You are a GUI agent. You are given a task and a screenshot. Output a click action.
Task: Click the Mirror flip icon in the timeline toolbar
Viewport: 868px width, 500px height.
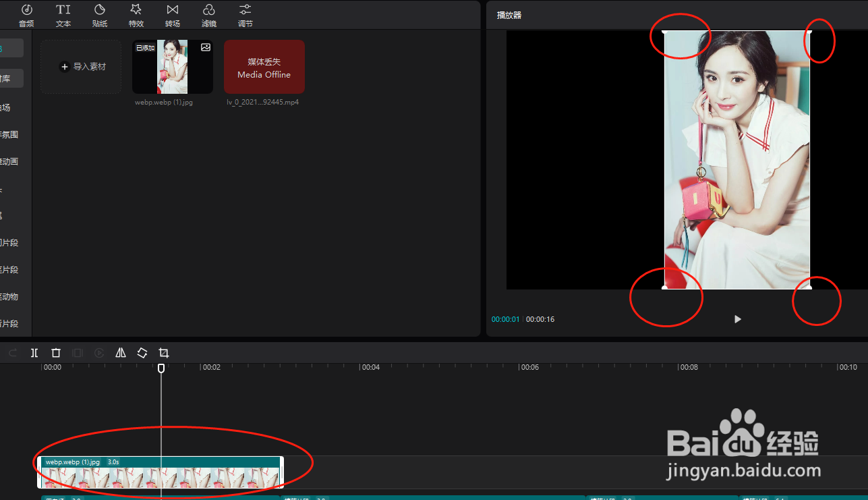pyautogui.click(x=121, y=353)
